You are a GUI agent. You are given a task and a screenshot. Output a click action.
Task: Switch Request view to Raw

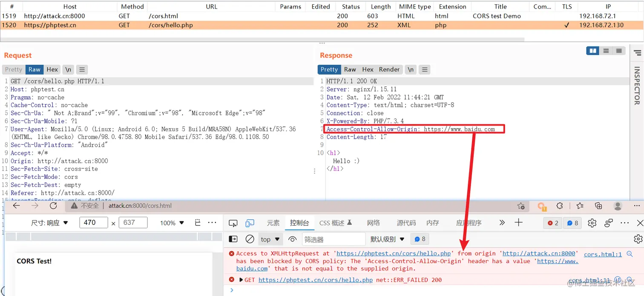click(34, 69)
